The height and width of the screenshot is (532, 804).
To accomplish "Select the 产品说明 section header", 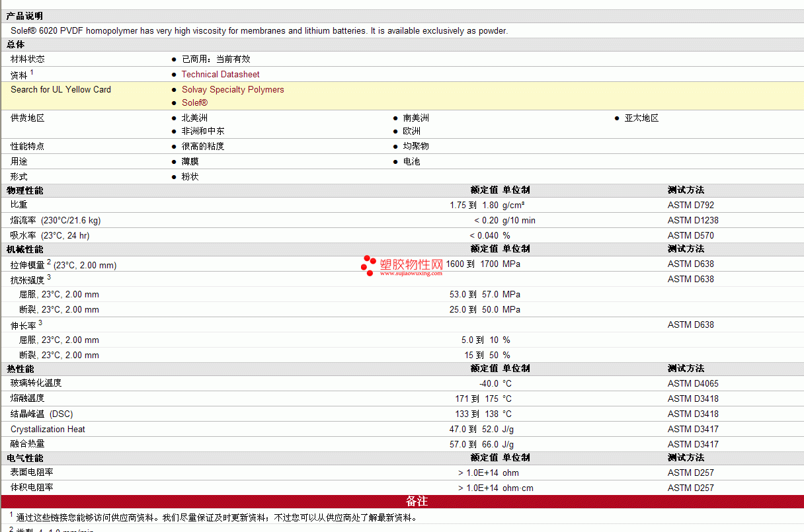I will click(x=24, y=16).
